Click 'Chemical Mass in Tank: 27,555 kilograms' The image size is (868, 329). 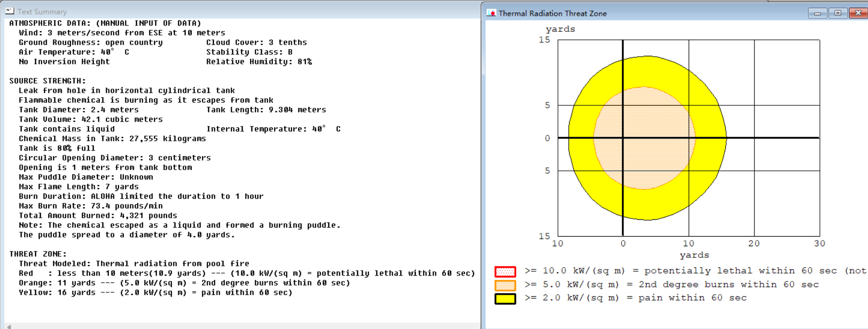pyautogui.click(x=112, y=139)
